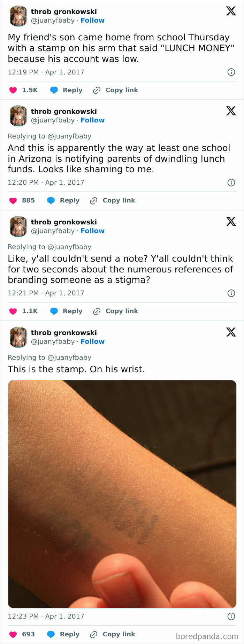Open the info menu on the final tweet
Viewport: 244px width, 644px height.
coord(231,616)
